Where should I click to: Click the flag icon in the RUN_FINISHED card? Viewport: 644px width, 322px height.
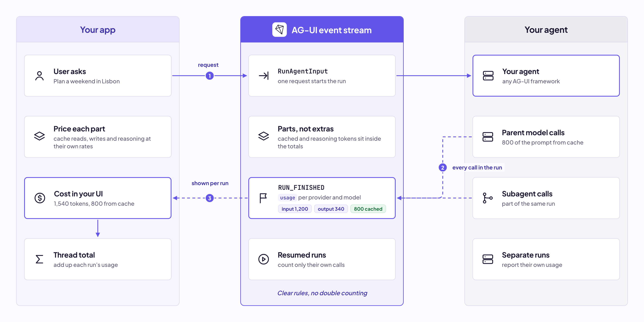tap(263, 198)
